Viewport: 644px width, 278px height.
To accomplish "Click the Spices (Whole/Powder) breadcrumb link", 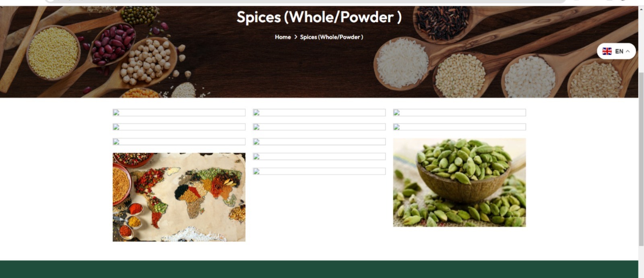I will [332, 37].
